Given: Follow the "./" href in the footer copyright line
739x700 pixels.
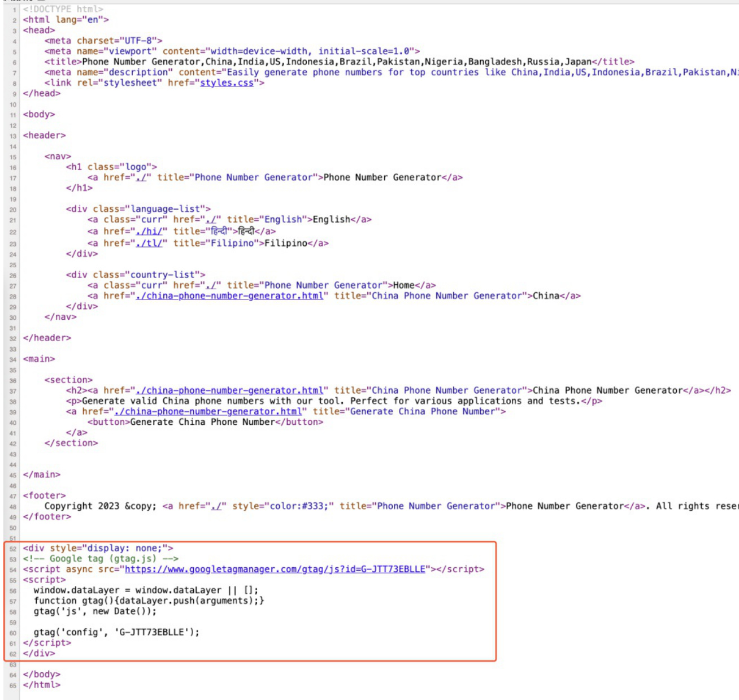Looking at the screenshot, I should [216, 506].
